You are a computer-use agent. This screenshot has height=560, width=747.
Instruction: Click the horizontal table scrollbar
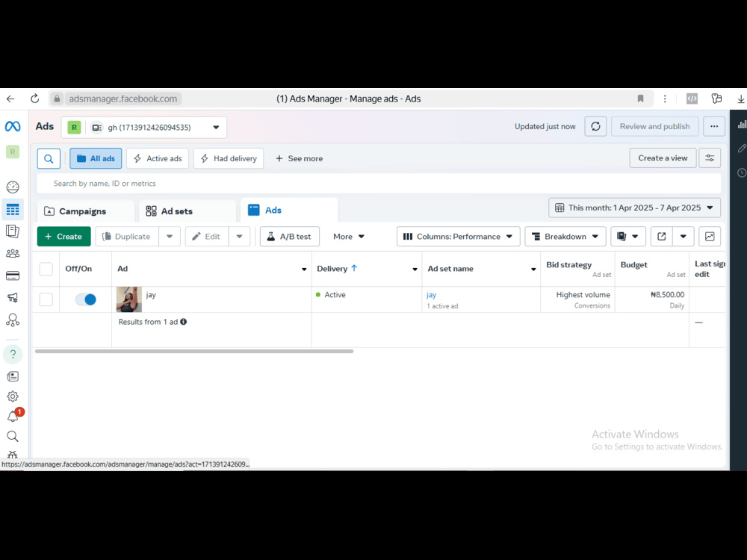(194, 352)
